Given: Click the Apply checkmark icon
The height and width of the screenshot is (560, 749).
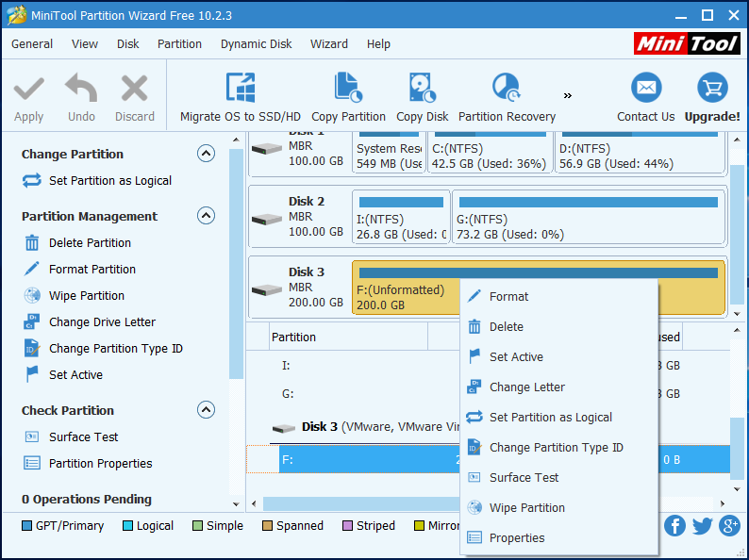Looking at the screenshot, I should tap(29, 90).
